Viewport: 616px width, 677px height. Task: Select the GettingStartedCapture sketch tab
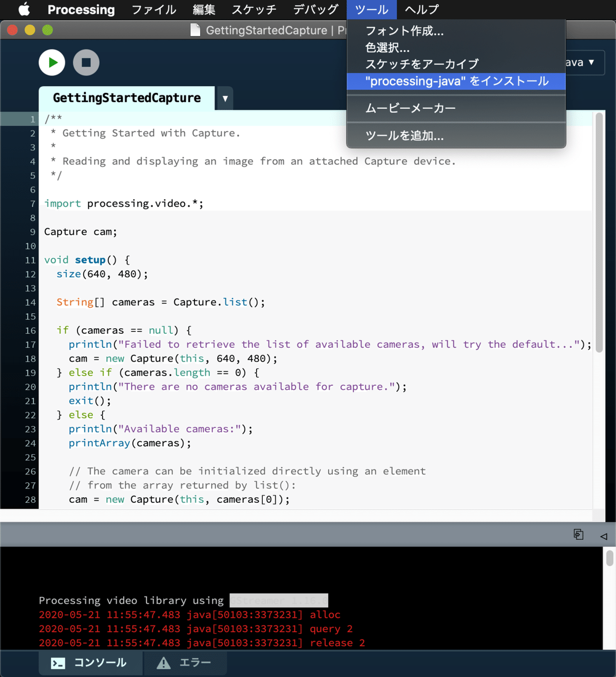pos(127,98)
